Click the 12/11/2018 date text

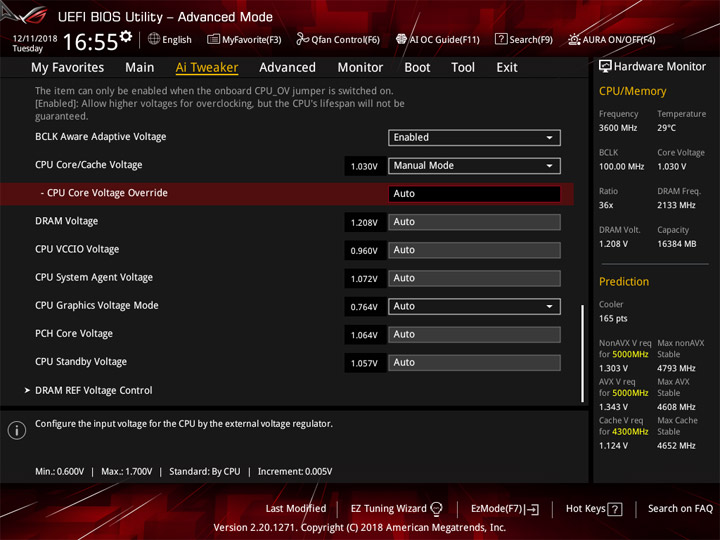pyautogui.click(x=35, y=39)
